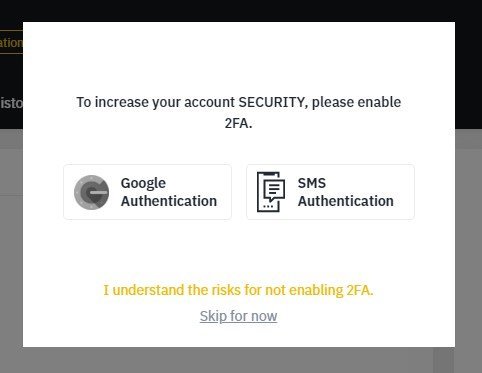
Task: Tap the word "SMS" in the second card
Action: point(312,183)
